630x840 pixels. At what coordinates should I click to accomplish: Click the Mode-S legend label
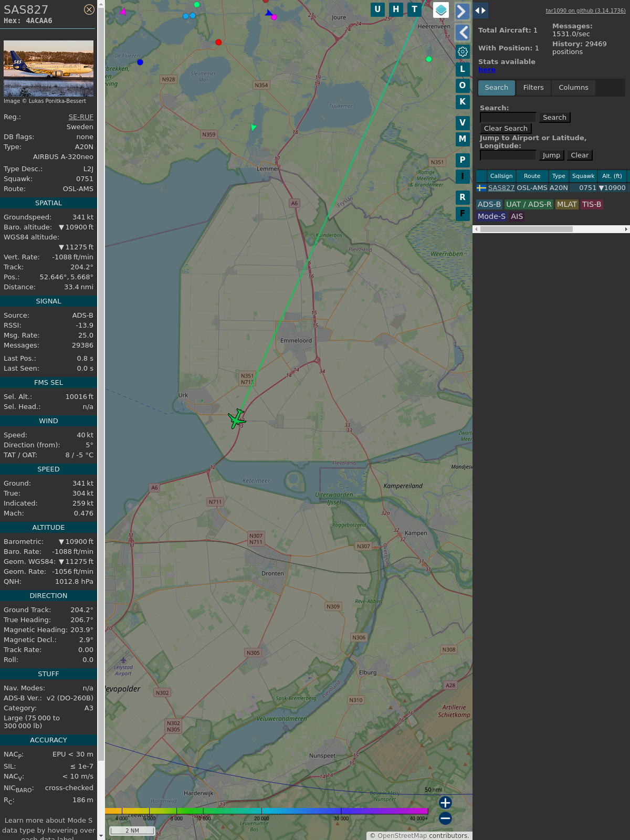tap(491, 217)
